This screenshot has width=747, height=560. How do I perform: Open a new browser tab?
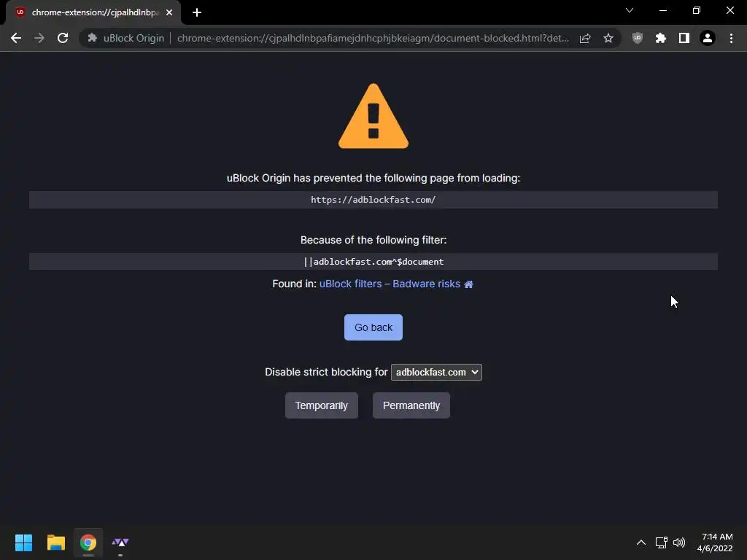[197, 12]
